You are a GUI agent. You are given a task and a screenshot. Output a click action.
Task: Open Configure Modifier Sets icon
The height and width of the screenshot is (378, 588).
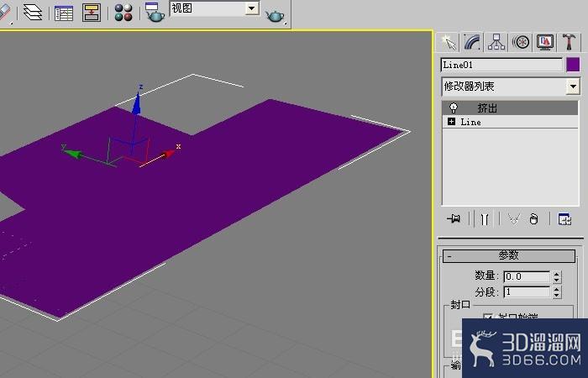pyautogui.click(x=564, y=218)
